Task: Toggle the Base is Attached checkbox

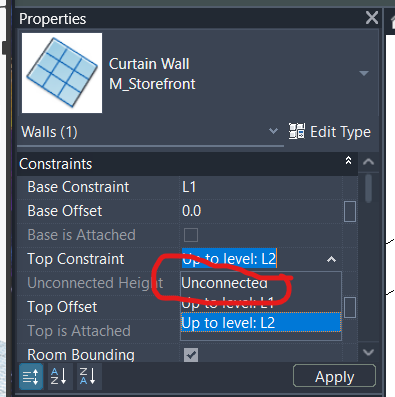Action: [191, 235]
